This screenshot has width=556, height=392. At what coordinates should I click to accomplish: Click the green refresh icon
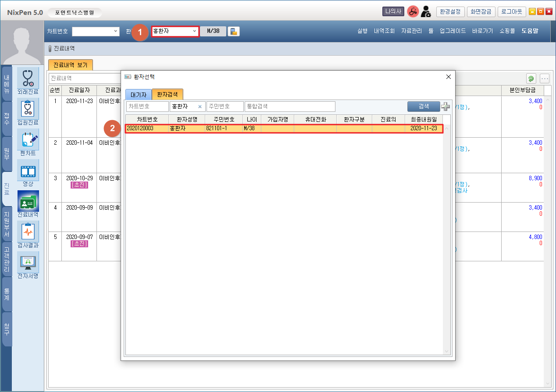531,78
